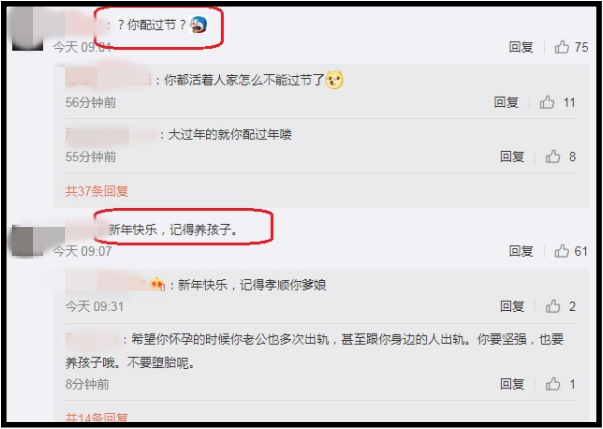Expand the partially visible 共14条回复 thread

point(97,418)
